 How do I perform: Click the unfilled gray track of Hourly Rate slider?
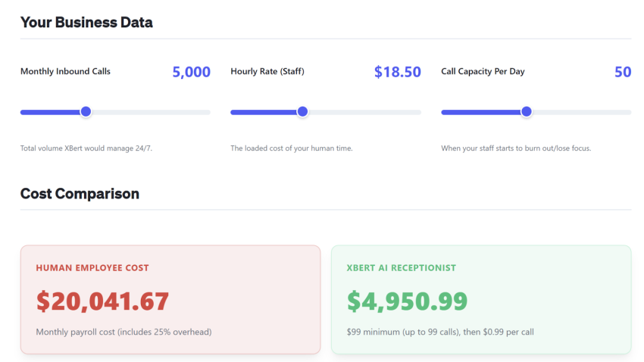click(x=364, y=112)
